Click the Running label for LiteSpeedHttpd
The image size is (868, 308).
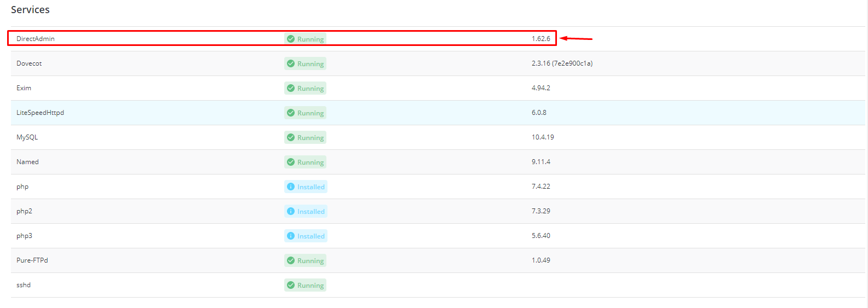point(311,113)
